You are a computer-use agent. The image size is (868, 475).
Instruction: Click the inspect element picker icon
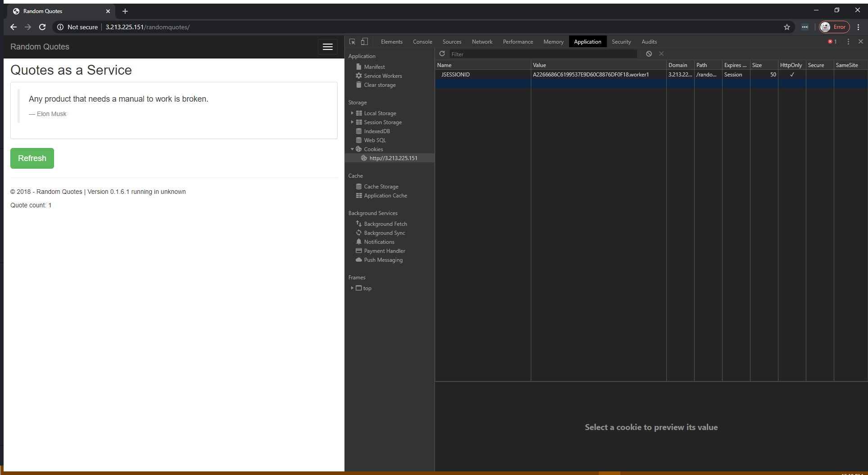pos(352,41)
